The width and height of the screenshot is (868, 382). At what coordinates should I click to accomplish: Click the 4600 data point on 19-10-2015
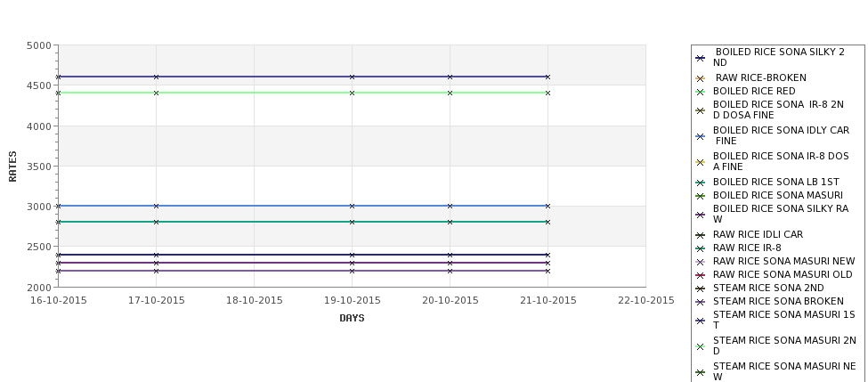coord(352,77)
